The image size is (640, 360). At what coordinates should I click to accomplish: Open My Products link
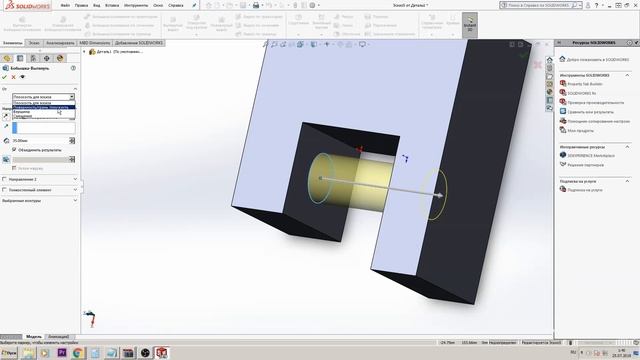(x=580, y=131)
